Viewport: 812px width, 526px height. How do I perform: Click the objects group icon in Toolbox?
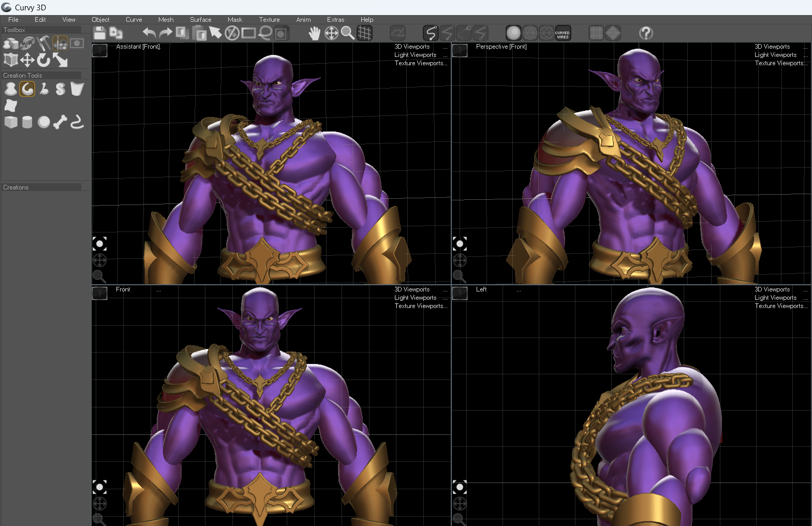pyautogui.click(x=11, y=43)
